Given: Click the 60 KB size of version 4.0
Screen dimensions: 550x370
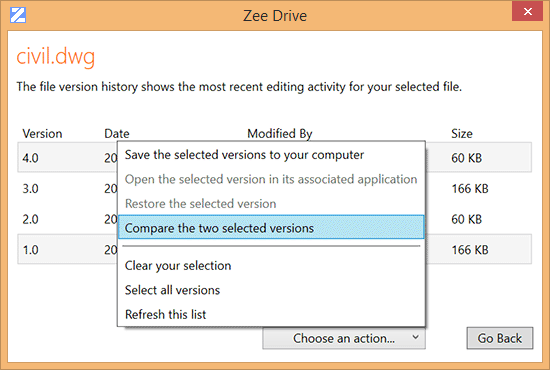Looking at the screenshot, I should [x=467, y=158].
